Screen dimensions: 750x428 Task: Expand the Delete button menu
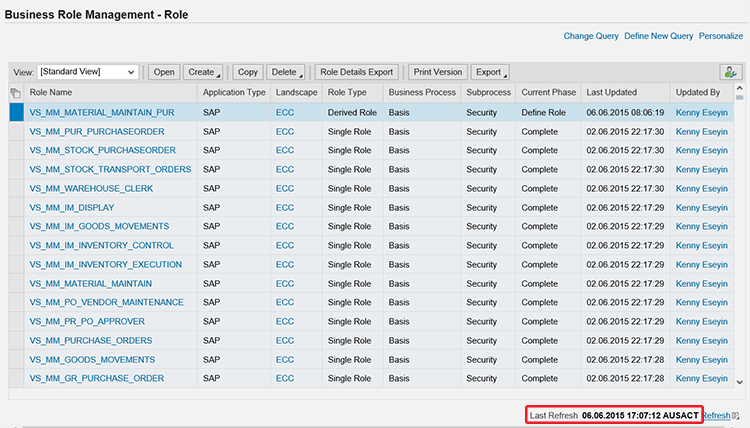pos(287,72)
